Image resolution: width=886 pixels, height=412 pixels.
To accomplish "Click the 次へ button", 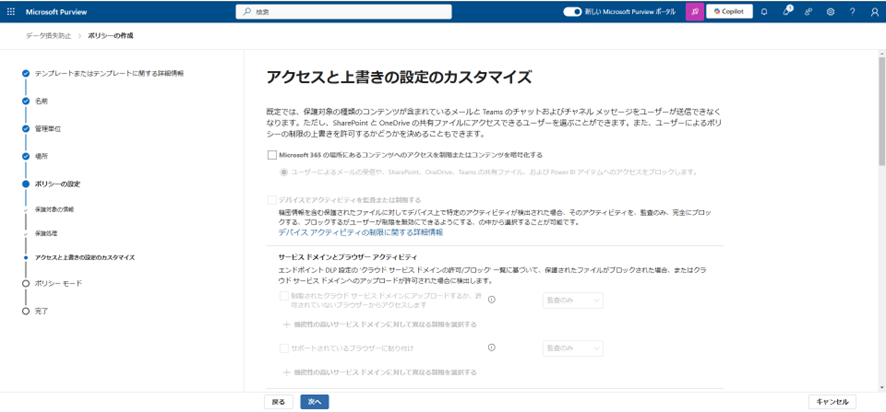I will click(314, 401).
